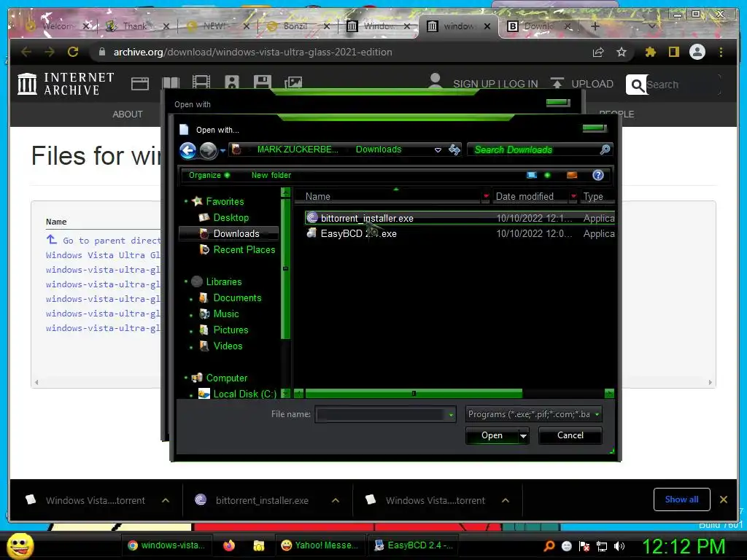Expand the Organize menu
747x560 pixels.
209,175
